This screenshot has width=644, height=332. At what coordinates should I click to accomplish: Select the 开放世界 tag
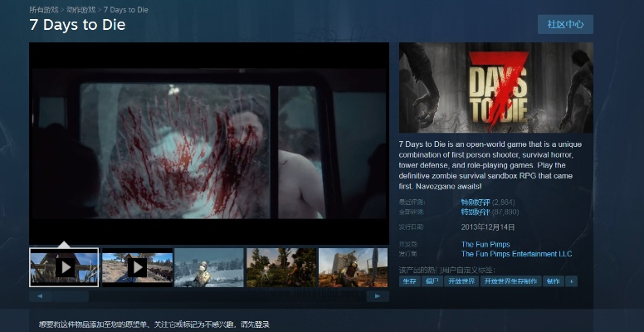[x=461, y=281]
